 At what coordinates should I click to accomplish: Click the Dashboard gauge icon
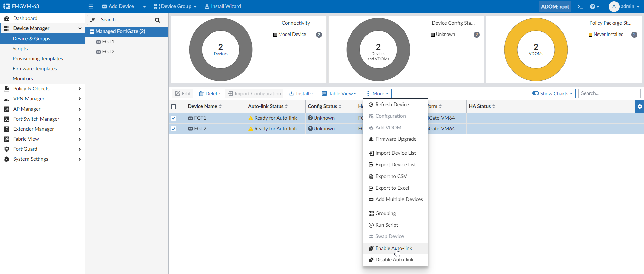tap(7, 18)
